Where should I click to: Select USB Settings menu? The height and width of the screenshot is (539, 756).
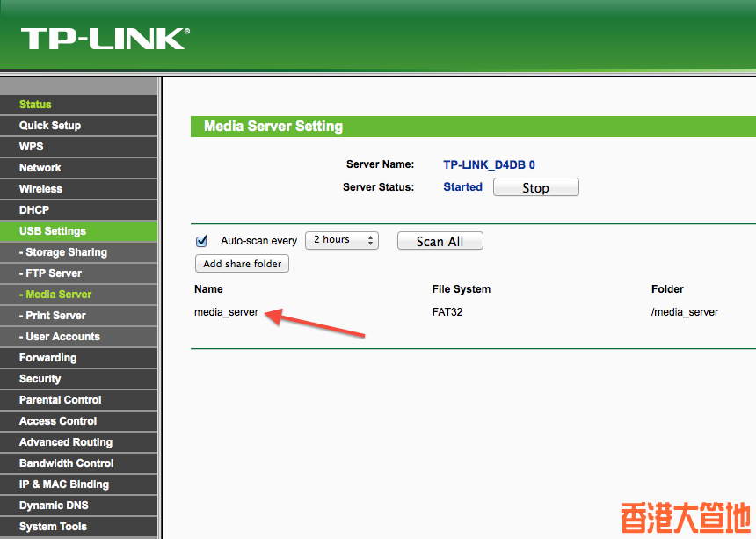(x=78, y=231)
